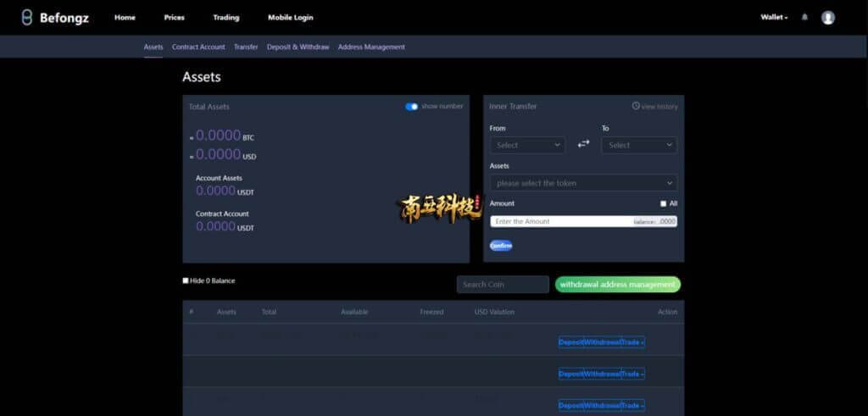Click the clock icon beside view history

pyautogui.click(x=636, y=106)
